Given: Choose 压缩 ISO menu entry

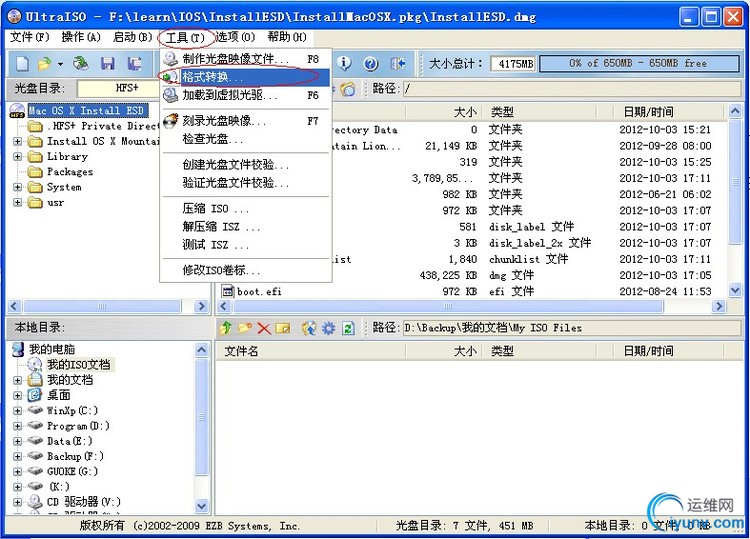Looking at the screenshot, I should click(x=245, y=209).
